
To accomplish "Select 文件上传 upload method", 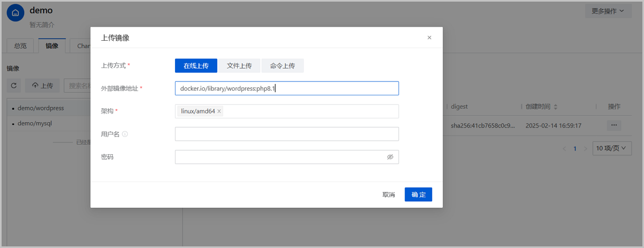I will coord(239,66).
